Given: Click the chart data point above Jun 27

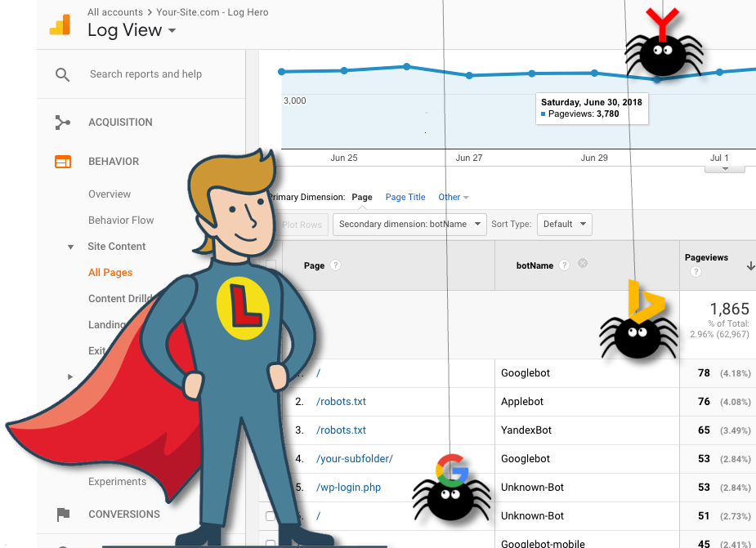Looking at the screenshot, I should (x=469, y=75).
